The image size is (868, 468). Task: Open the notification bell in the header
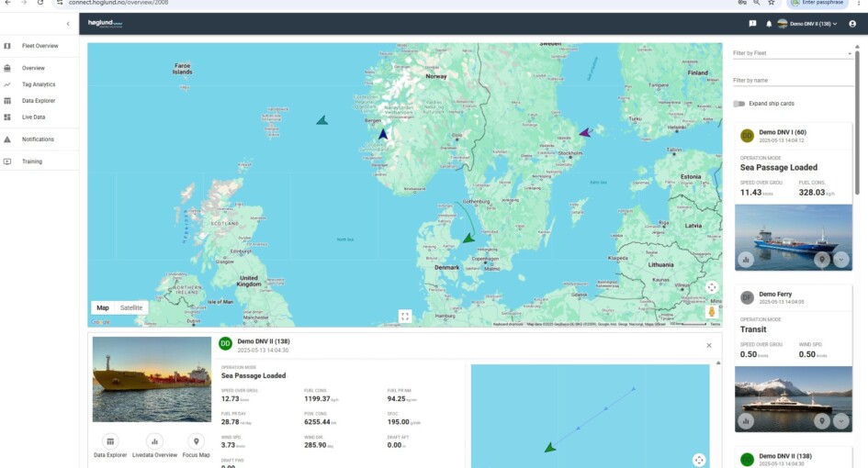click(769, 24)
